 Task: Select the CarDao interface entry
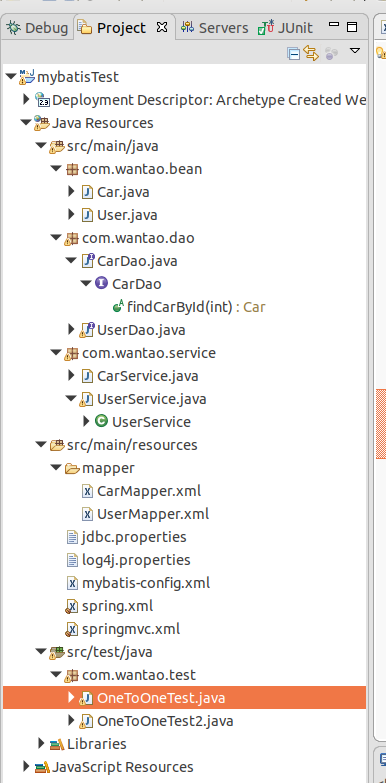pyautogui.click(x=137, y=284)
